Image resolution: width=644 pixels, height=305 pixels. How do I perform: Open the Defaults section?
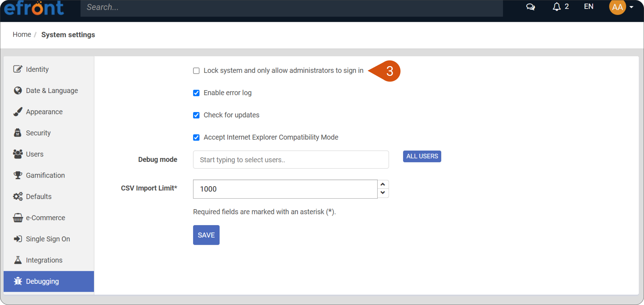(49, 196)
